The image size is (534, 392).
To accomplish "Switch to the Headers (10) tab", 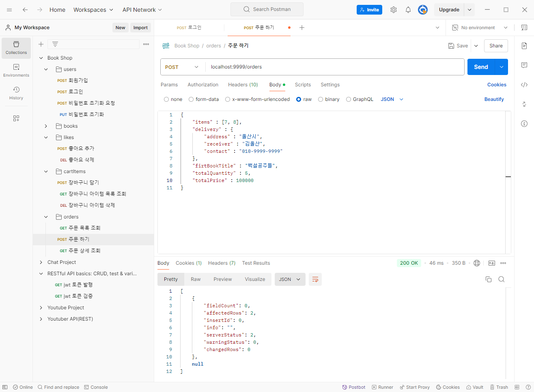I will (x=243, y=85).
